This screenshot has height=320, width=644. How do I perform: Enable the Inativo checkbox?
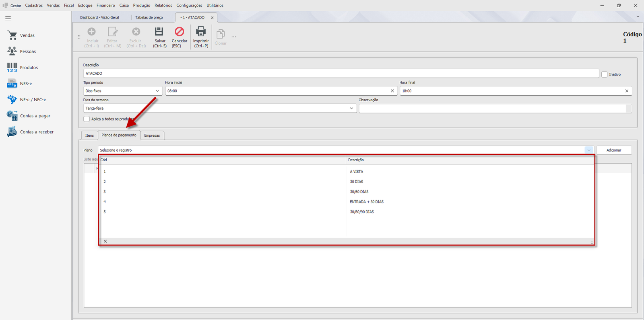click(x=604, y=74)
